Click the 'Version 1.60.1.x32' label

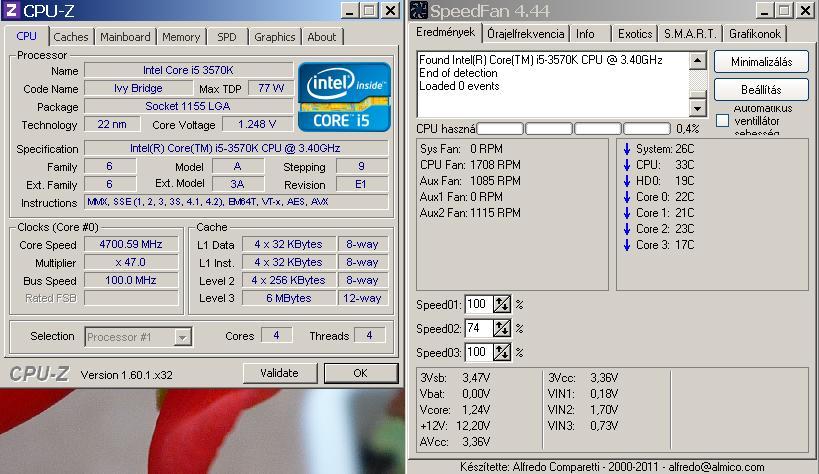tap(126, 375)
